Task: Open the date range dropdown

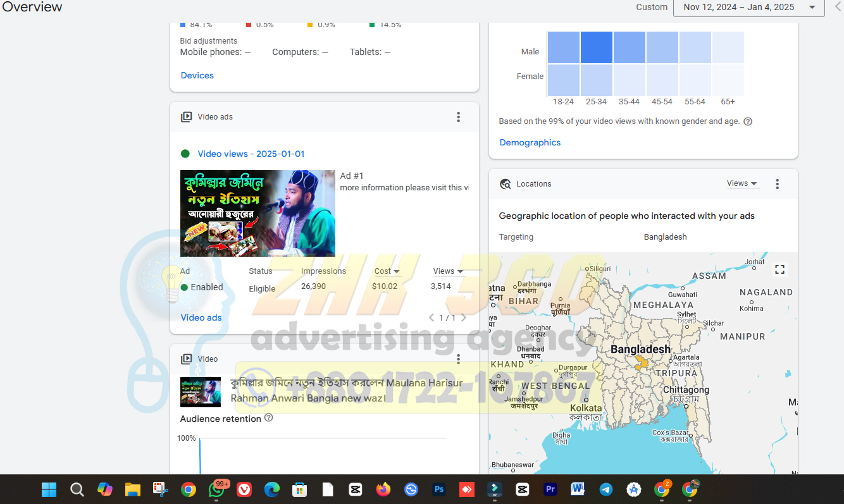Action: (x=749, y=7)
